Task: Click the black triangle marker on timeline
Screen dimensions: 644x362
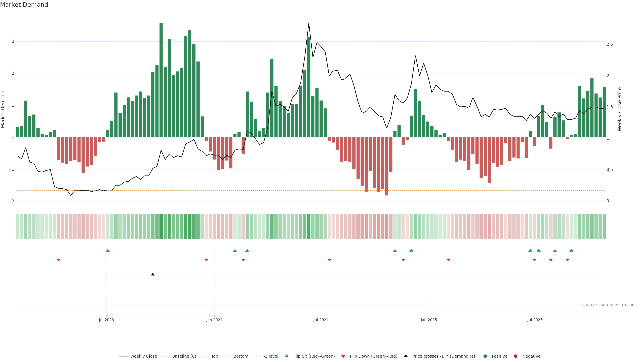Action: (153, 274)
